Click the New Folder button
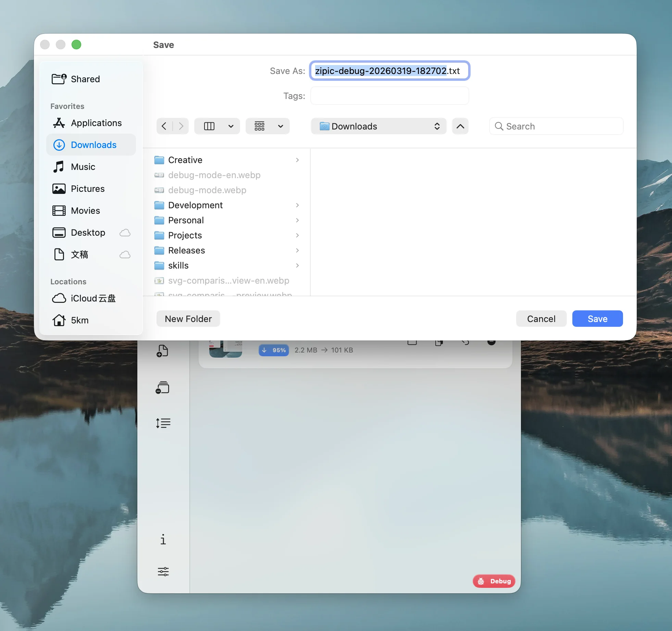This screenshot has width=672, height=631. [x=188, y=319]
